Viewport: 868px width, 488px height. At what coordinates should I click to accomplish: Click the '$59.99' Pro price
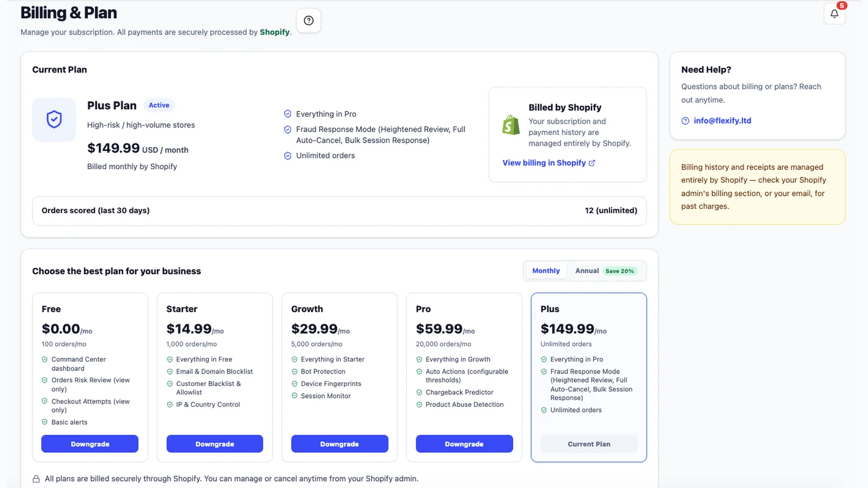pos(439,329)
